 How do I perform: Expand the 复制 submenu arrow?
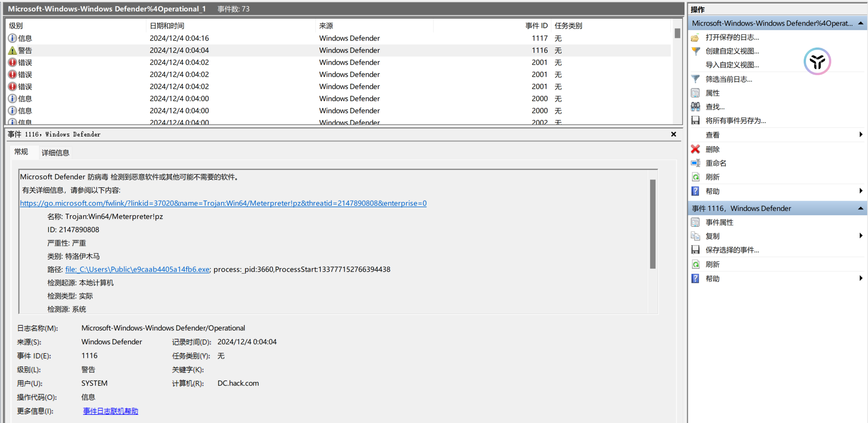pos(860,236)
